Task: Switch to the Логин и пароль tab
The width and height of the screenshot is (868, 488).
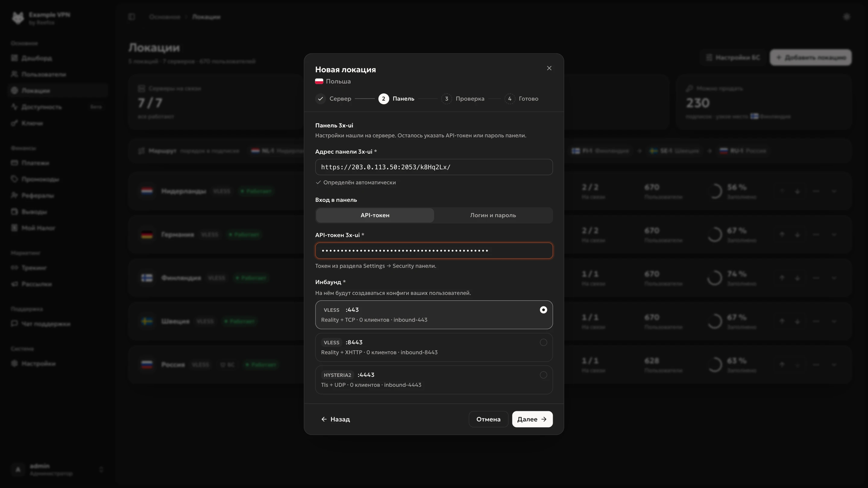Action: click(x=493, y=215)
